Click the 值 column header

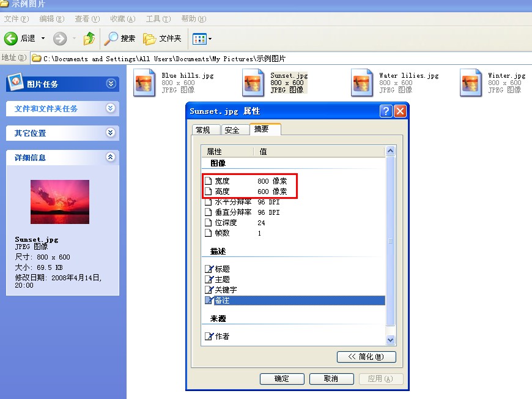pos(319,151)
